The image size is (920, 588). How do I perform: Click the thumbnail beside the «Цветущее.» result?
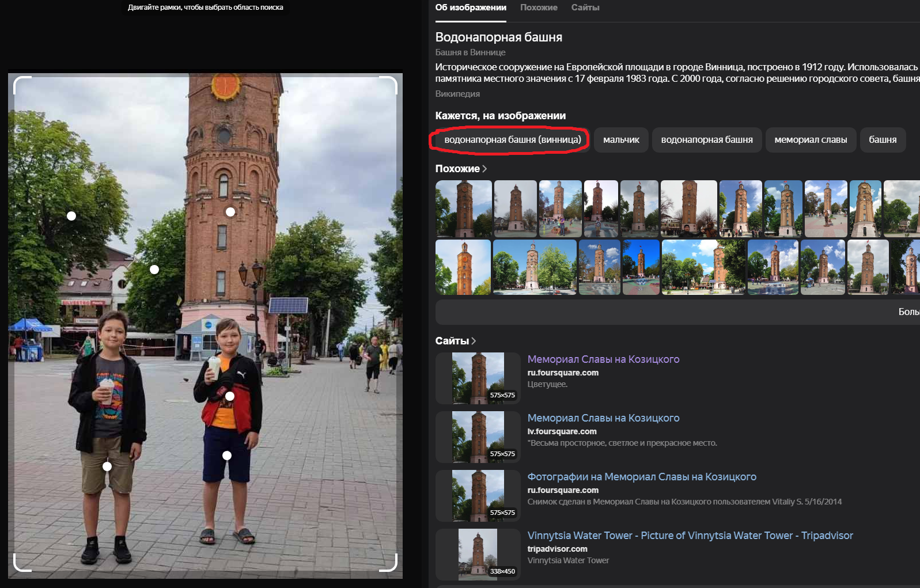coord(478,378)
